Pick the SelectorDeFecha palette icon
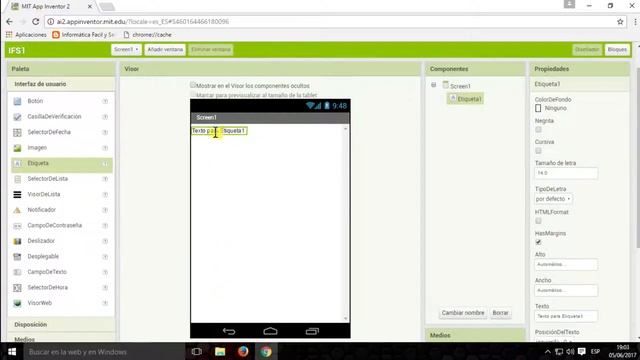The width and height of the screenshot is (640, 360). tap(17, 132)
